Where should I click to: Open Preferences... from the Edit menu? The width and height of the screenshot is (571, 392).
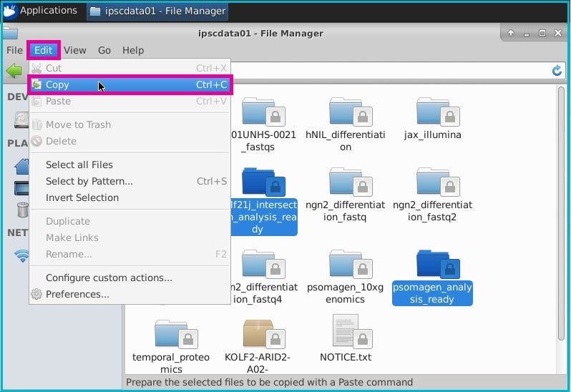(77, 294)
